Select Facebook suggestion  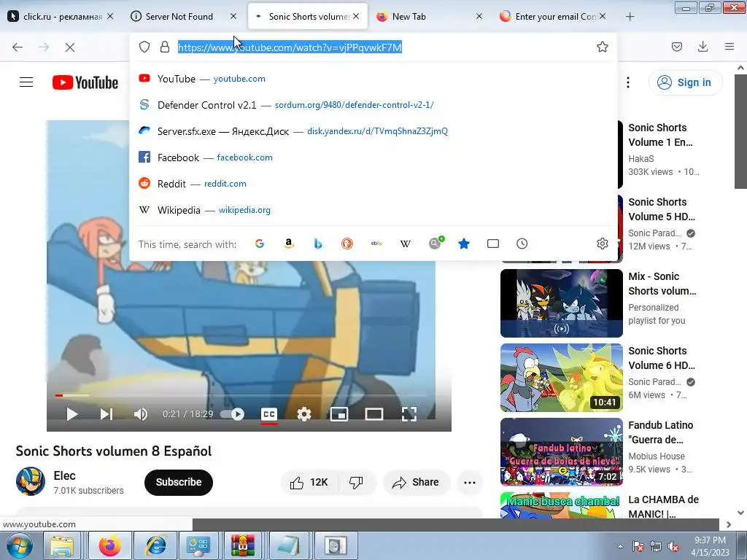373,157
